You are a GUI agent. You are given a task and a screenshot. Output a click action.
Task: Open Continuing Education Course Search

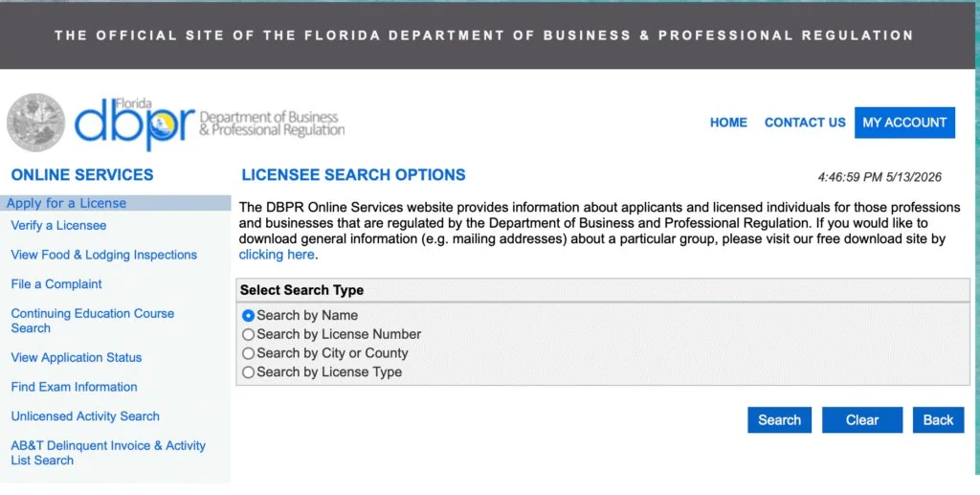93,321
